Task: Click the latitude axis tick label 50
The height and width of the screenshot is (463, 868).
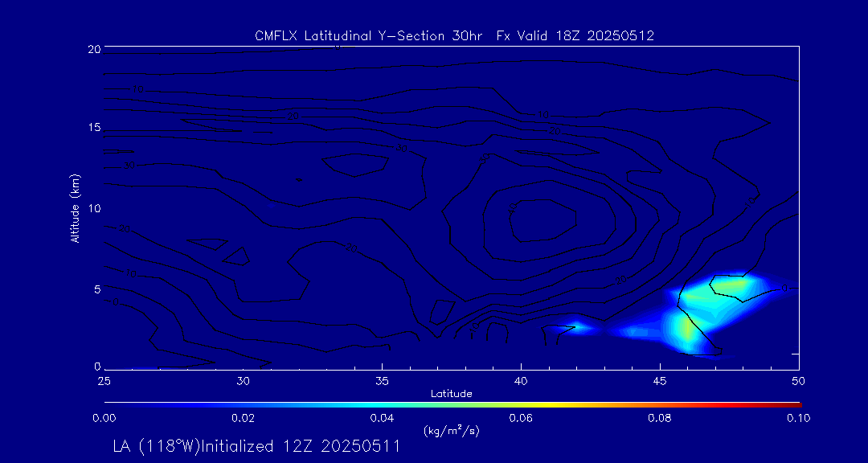Action: (799, 381)
